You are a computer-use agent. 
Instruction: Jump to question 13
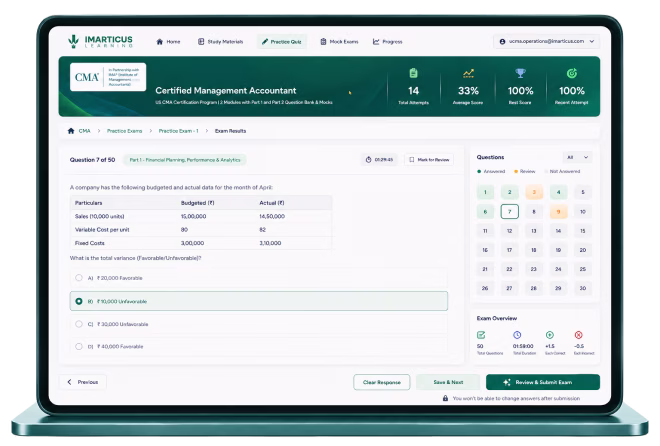pyautogui.click(x=534, y=231)
